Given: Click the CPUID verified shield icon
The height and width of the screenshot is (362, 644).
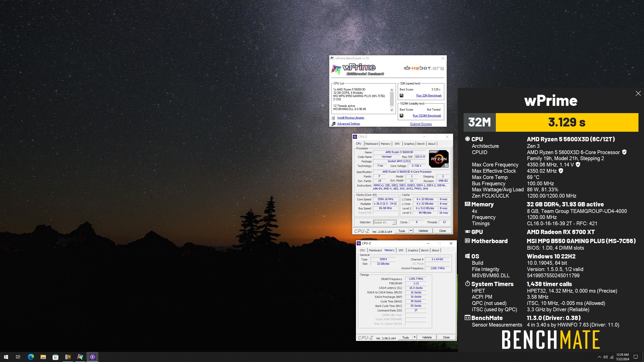Looking at the screenshot, I should (624, 152).
